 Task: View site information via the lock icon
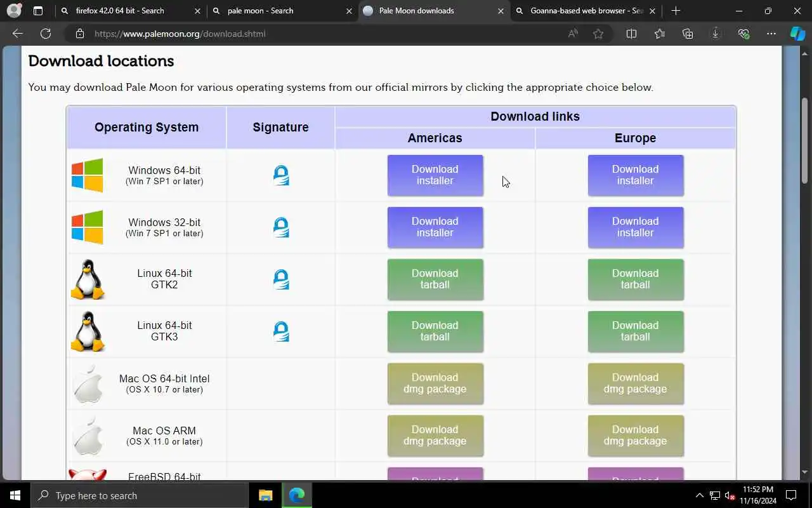79,34
